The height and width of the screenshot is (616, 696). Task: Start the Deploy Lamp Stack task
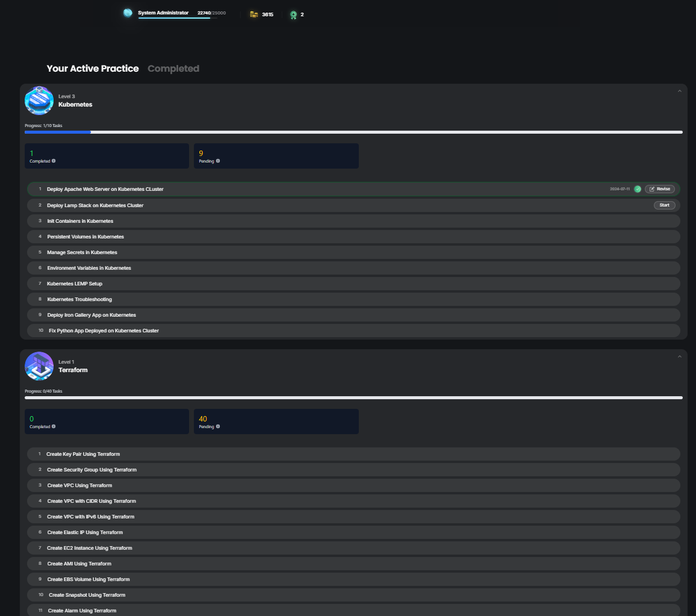(665, 205)
